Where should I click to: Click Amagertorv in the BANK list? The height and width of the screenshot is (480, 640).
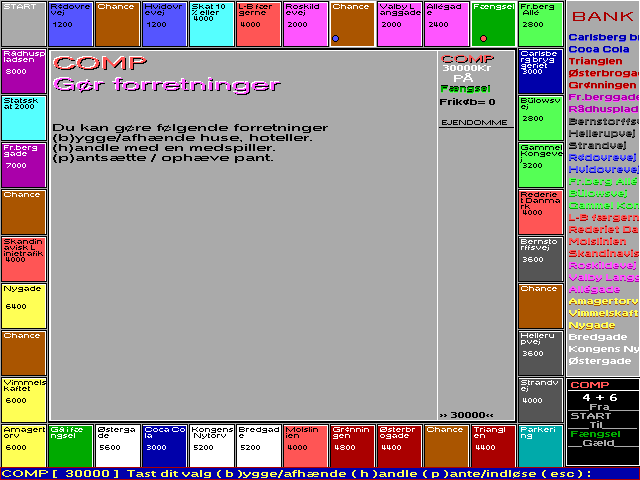(x=604, y=301)
